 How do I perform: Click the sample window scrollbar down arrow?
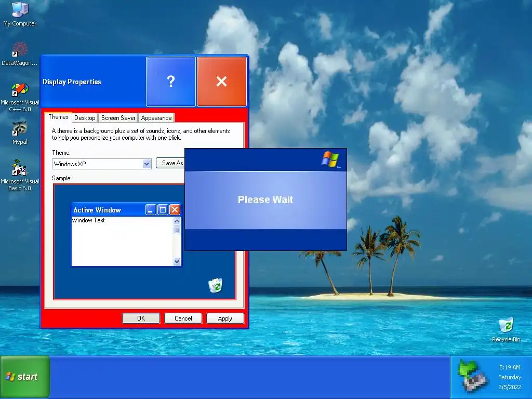(x=177, y=261)
